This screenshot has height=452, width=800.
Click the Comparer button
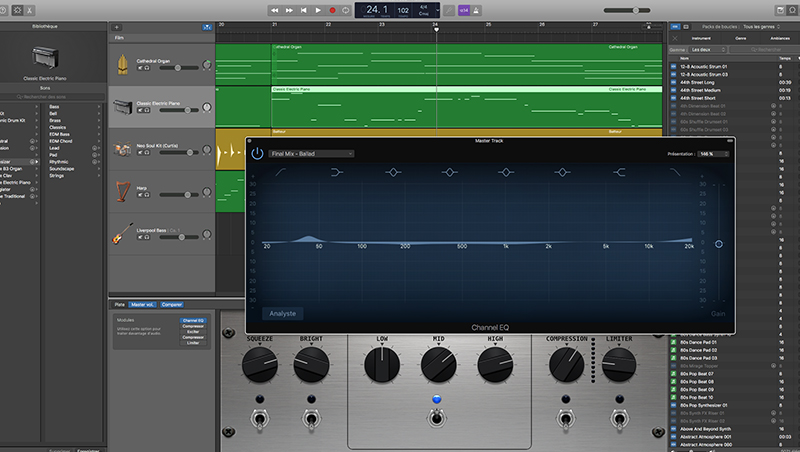(x=172, y=305)
